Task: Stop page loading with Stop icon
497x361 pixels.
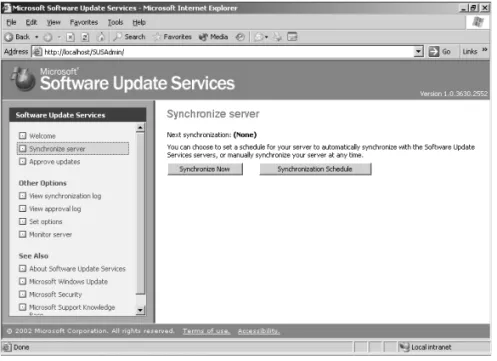Action: [70, 37]
